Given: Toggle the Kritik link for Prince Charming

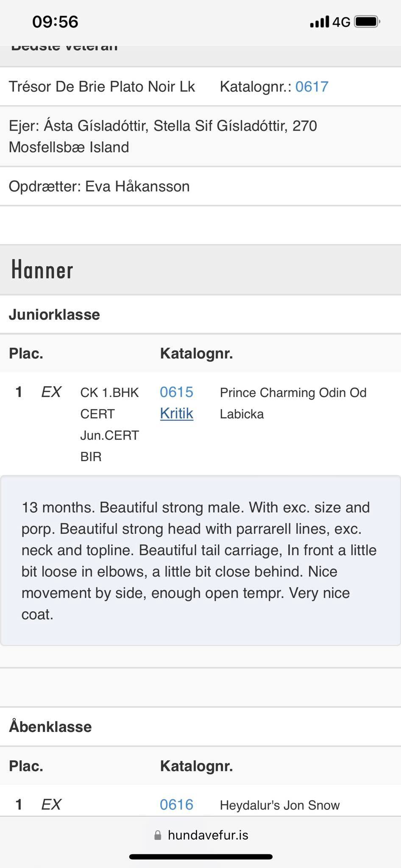Looking at the screenshot, I should pyautogui.click(x=176, y=413).
